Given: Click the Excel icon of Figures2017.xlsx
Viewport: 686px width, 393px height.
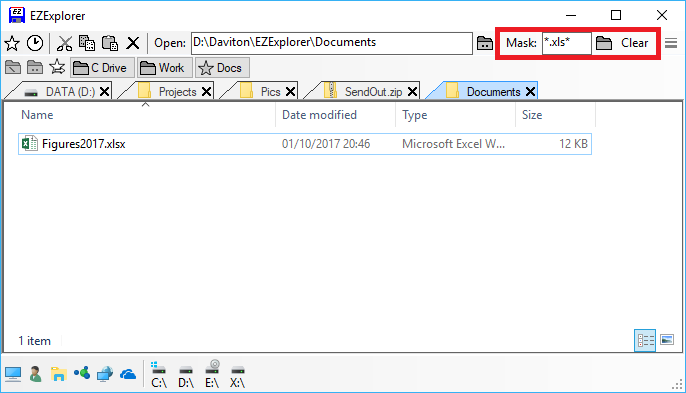Looking at the screenshot, I should point(29,144).
